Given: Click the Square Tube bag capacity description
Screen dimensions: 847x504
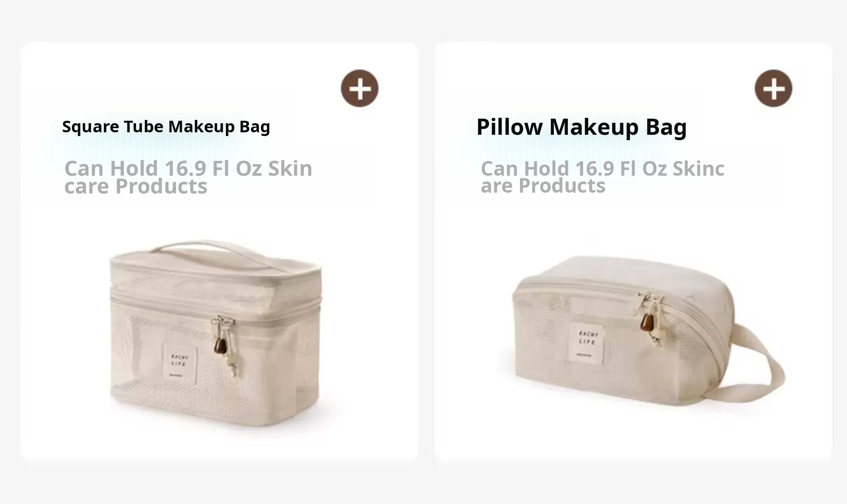Looking at the screenshot, I should 188,177.
